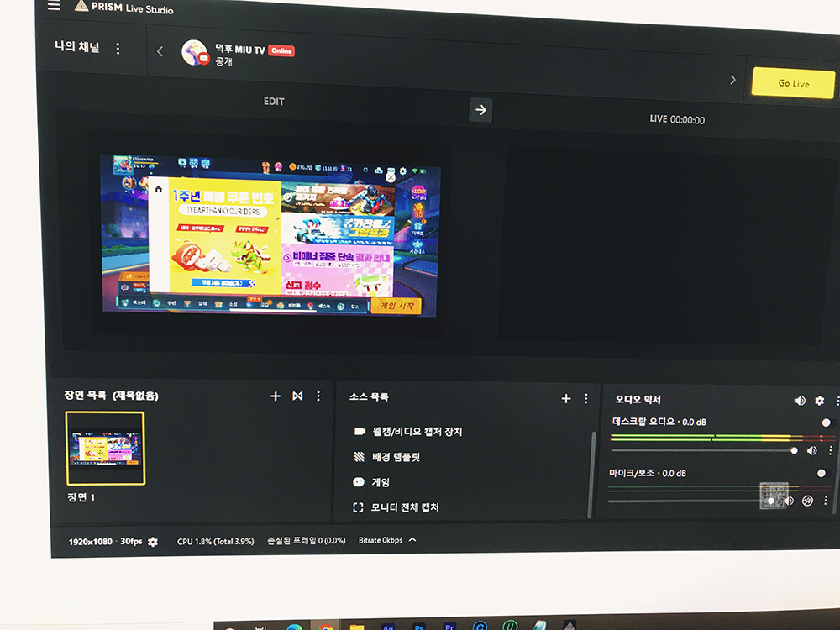Open the audio mixer settings gear
The height and width of the screenshot is (630, 840).
coord(819,400)
